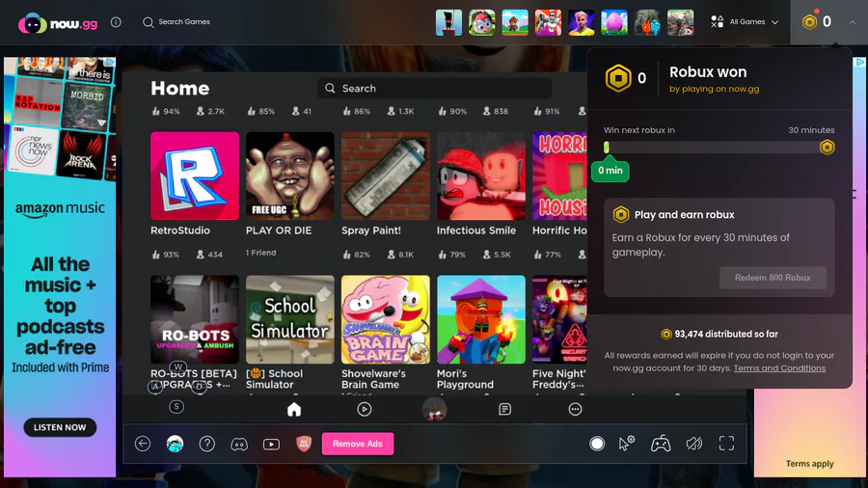This screenshot has width=868, height=488.
Task: Click the S key overlay control
Action: coord(176,407)
